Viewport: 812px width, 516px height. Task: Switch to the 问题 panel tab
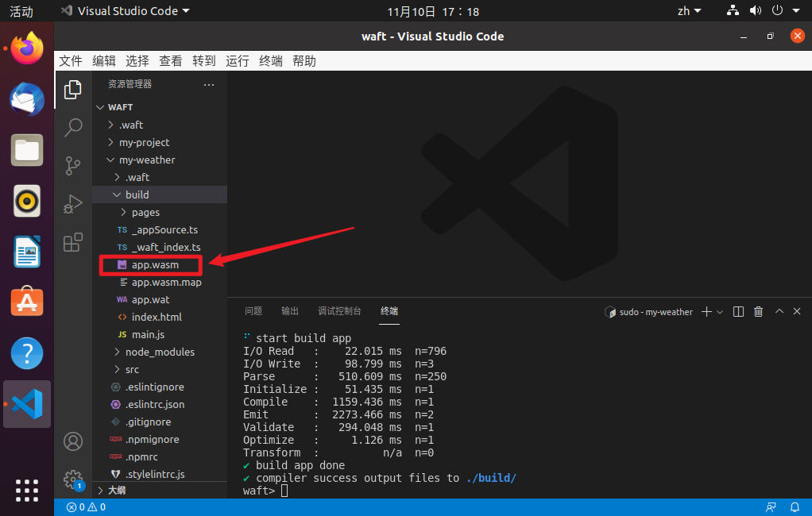(253, 311)
